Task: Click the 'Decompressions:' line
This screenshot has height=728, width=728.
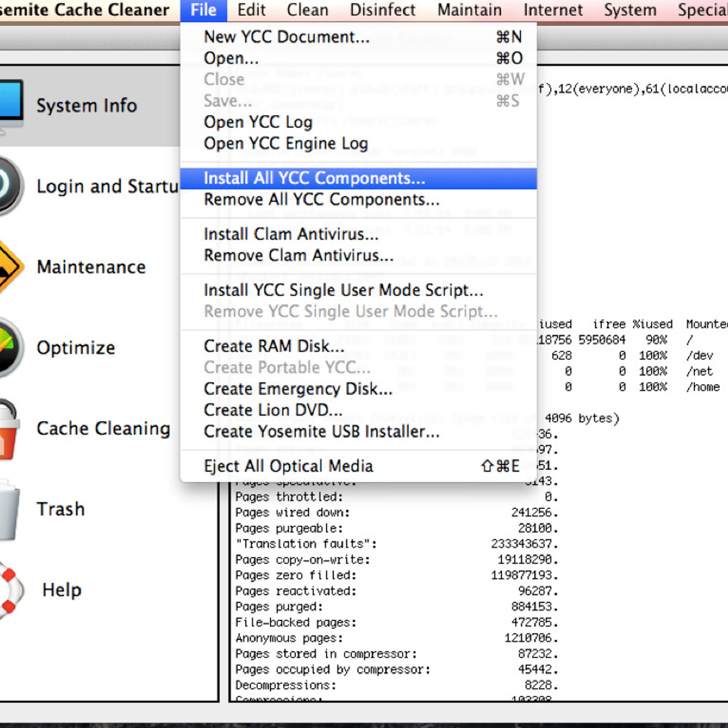Action: click(397, 686)
